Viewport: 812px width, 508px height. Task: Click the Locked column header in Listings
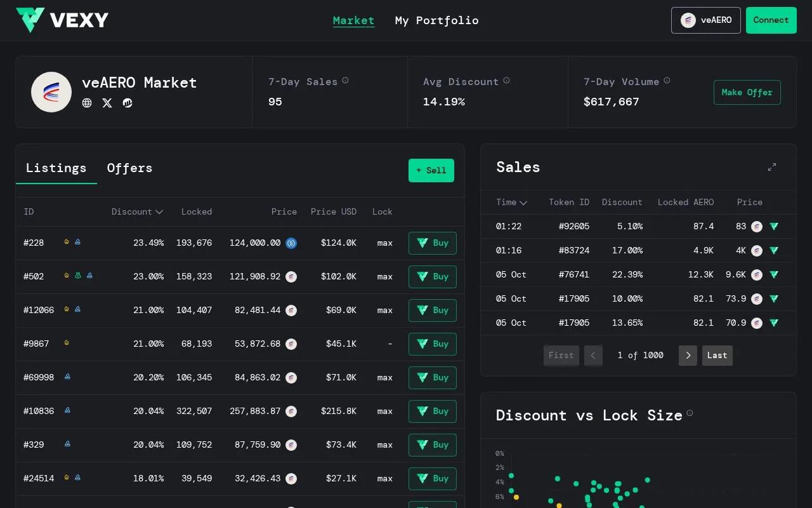pyautogui.click(x=197, y=212)
